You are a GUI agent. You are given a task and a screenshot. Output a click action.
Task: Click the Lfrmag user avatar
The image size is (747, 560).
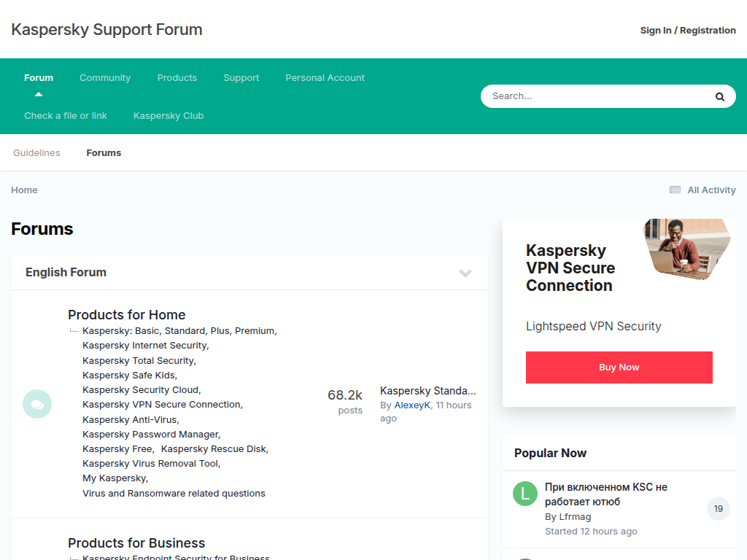pyautogui.click(x=525, y=494)
